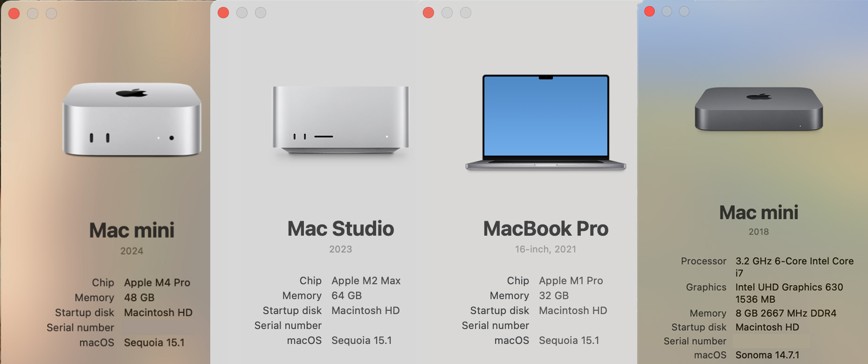
Task: Select the 48 GB memory text
Action: [x=139, y=297]
